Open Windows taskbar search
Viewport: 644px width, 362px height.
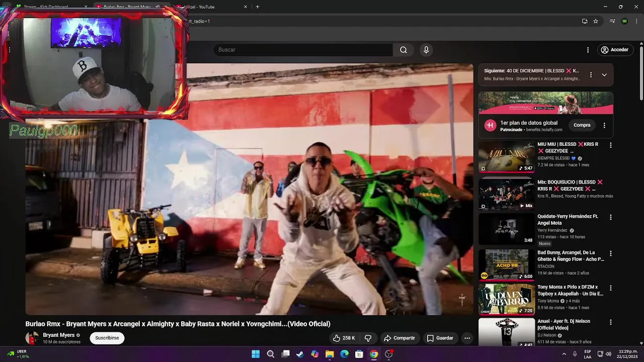[271, 354]
